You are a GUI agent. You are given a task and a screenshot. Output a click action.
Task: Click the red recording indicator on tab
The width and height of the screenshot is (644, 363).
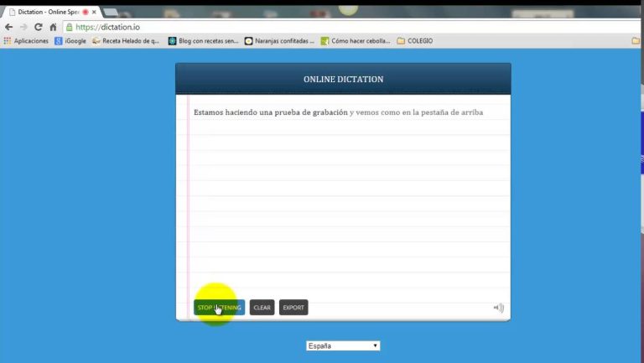(86, 12)
